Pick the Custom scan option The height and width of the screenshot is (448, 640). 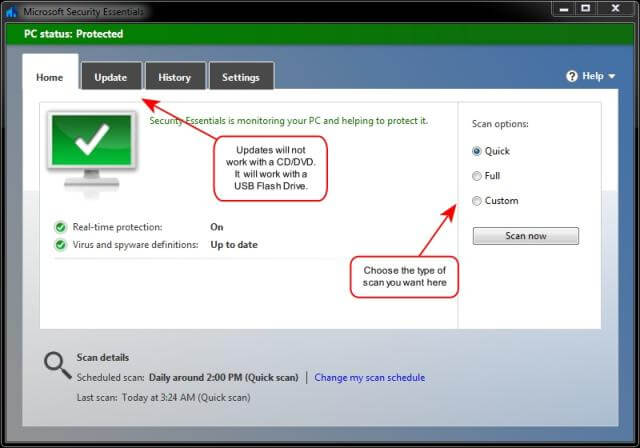click(x=477, y=201)
